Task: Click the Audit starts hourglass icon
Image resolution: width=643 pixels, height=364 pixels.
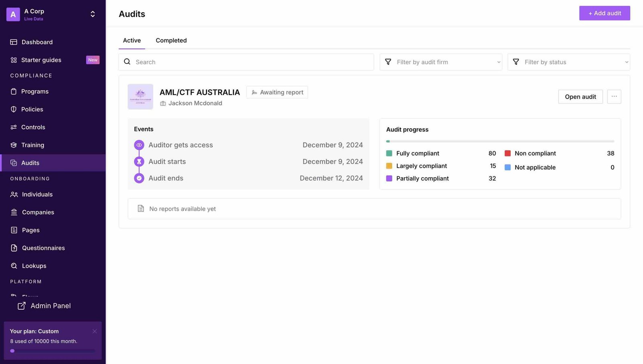Action: click(139, 162)
